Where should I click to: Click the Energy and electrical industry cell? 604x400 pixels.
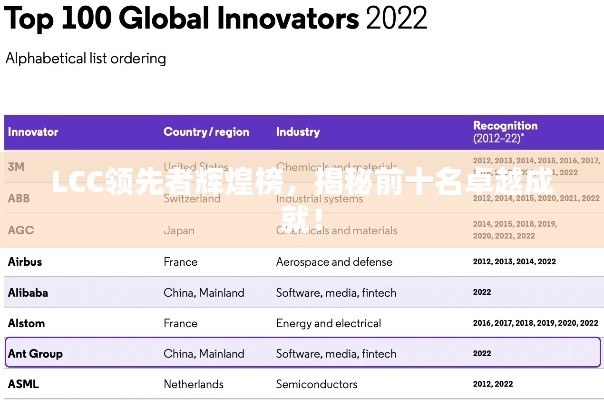click(x=328, y=323)
